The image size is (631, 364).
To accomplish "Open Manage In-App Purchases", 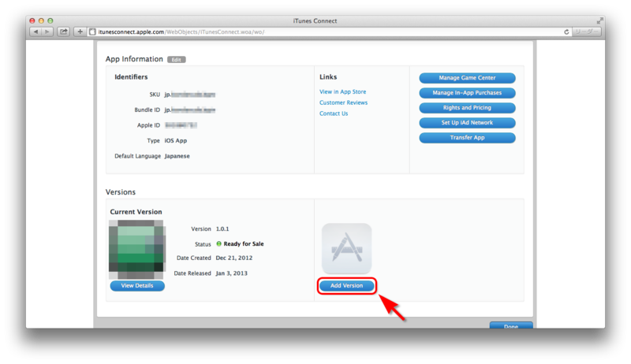I will tap(467, 93).
